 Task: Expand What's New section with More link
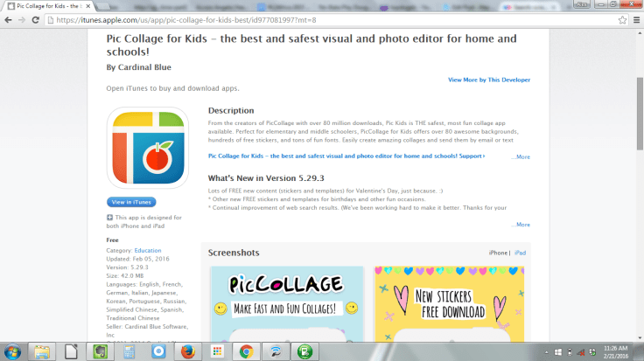520,225
